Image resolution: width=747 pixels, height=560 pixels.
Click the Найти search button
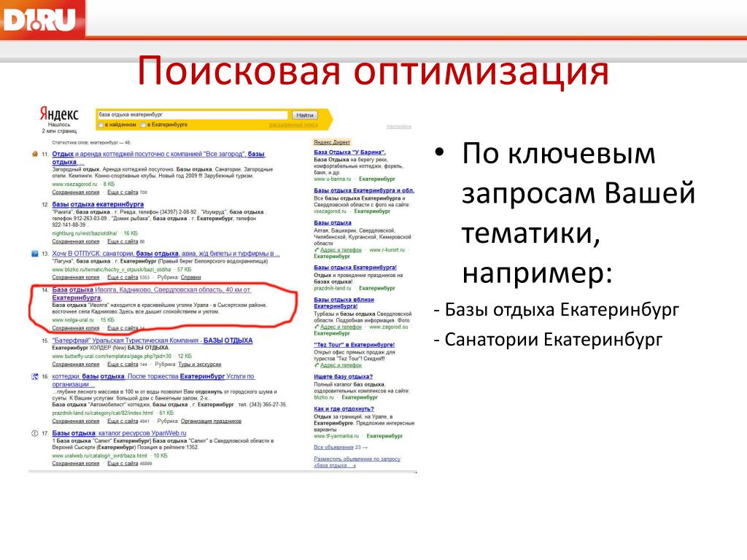(304, 115)
